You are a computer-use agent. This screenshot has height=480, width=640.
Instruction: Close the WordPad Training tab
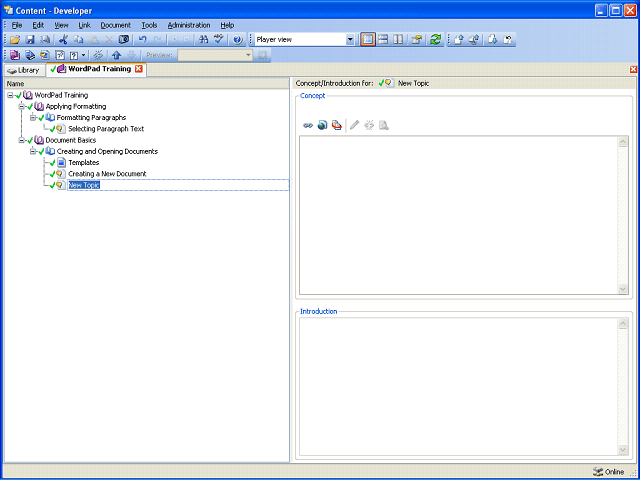139,69
